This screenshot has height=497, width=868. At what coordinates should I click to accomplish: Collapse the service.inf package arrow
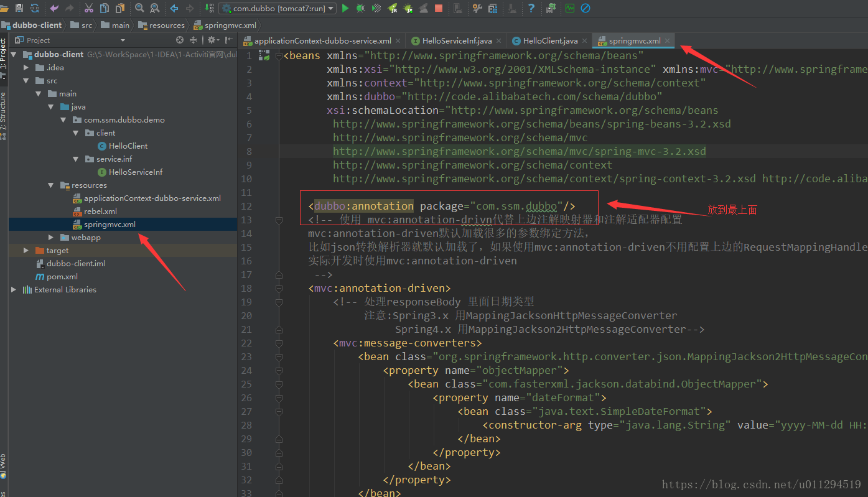point(76,159)
